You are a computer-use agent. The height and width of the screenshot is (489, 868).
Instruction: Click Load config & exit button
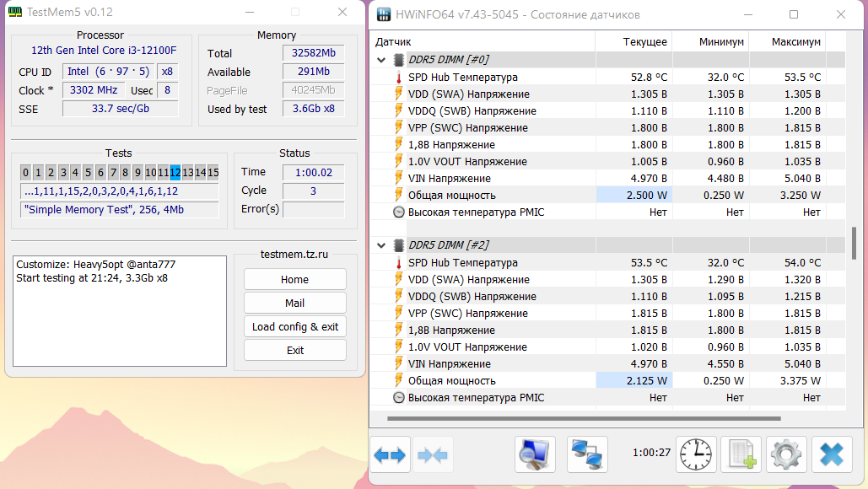pyautogui.click(x=295, y=326)
